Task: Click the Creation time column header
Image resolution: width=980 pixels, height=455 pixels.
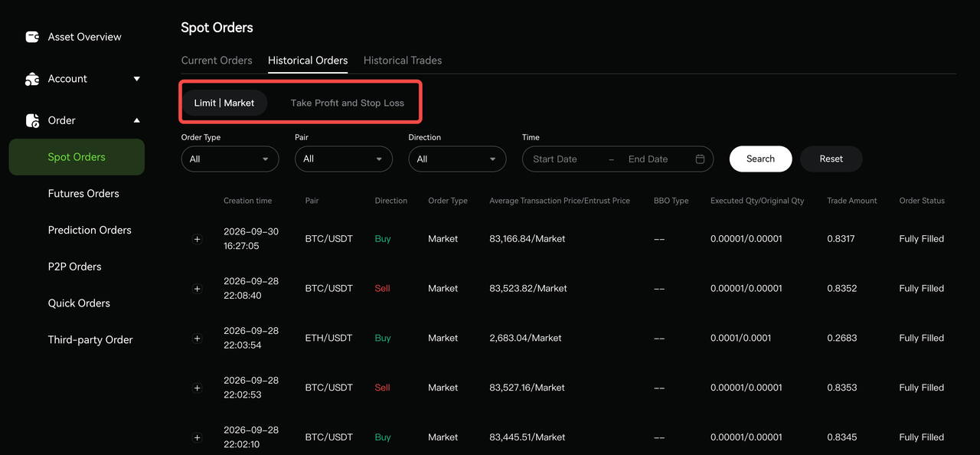Action: (x=247, y=201)
